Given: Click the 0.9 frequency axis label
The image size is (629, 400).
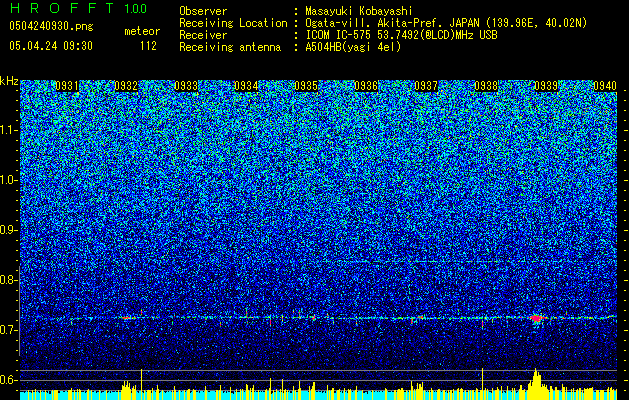Looking at the screenshot, I should (9, 230).
